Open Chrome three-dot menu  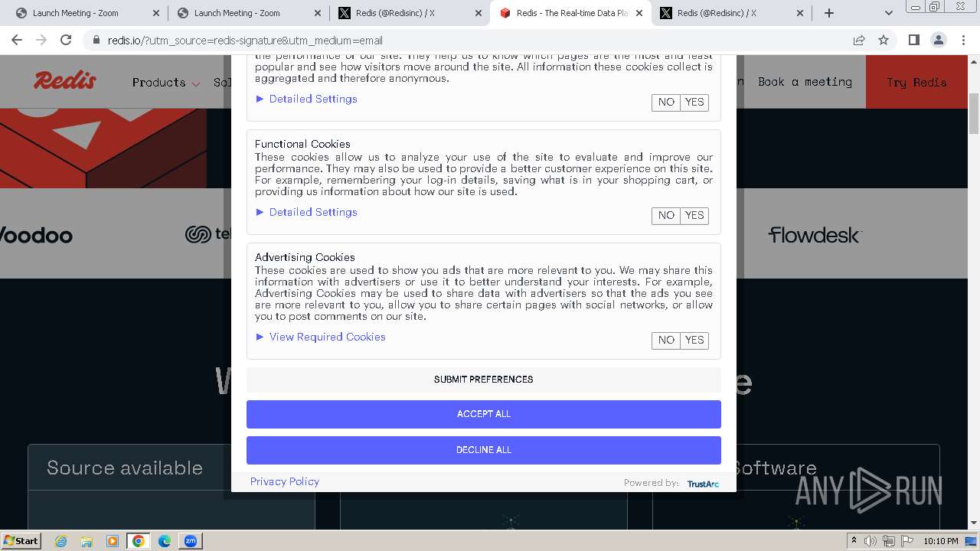point(963,40)
